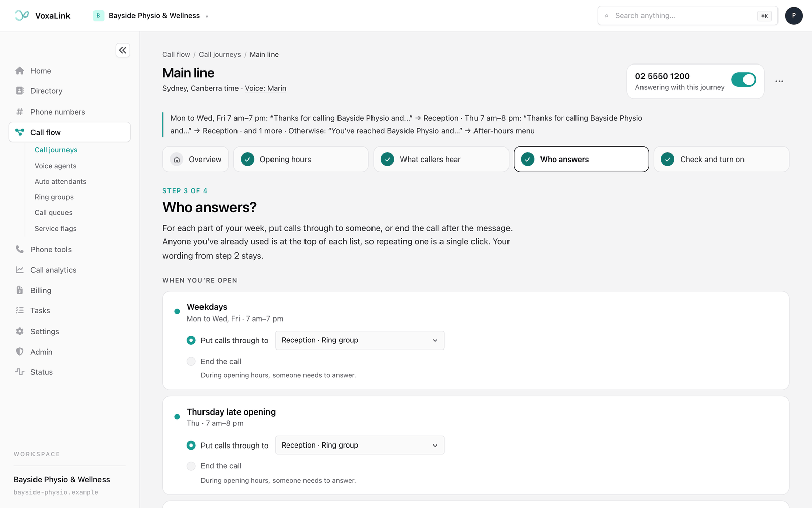812x508 pixels.
Task: Click the Settings gear icon
Action: pyautogui.click(x=20, y=331)
